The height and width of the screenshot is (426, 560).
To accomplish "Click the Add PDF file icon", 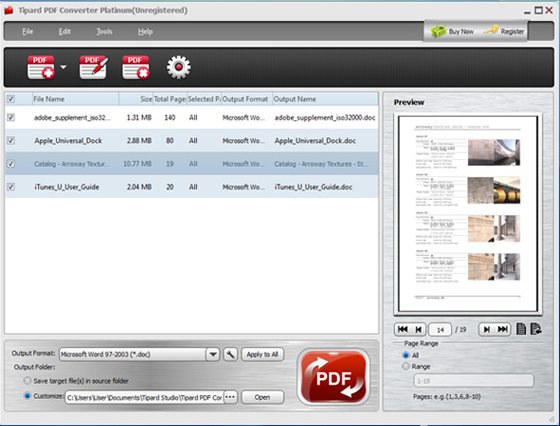I will (41, 67).
